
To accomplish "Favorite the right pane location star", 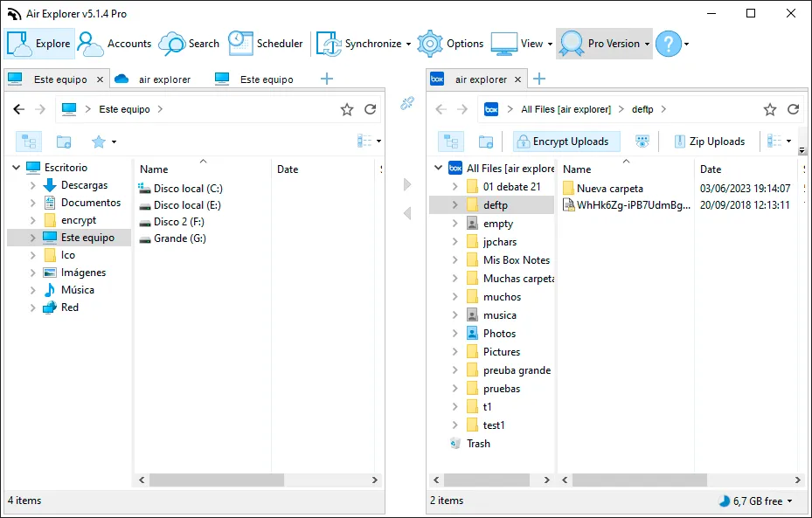I will point(770,109).
